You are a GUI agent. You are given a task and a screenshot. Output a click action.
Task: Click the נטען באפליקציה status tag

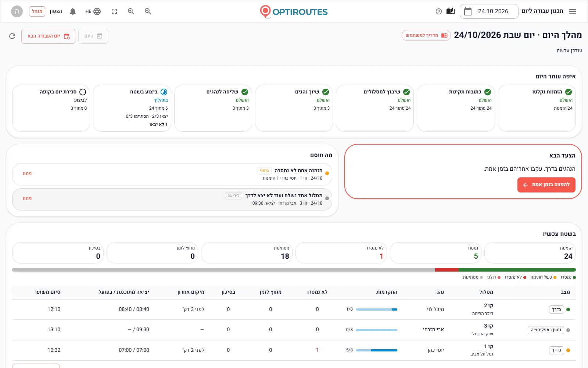[x=546, y=330]
